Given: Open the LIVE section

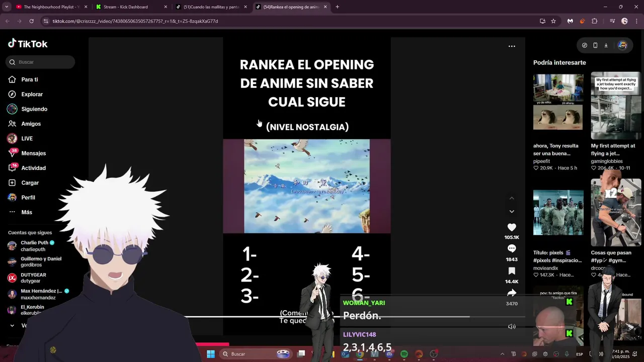Looking at the screenshot, I should coord(27,138).
